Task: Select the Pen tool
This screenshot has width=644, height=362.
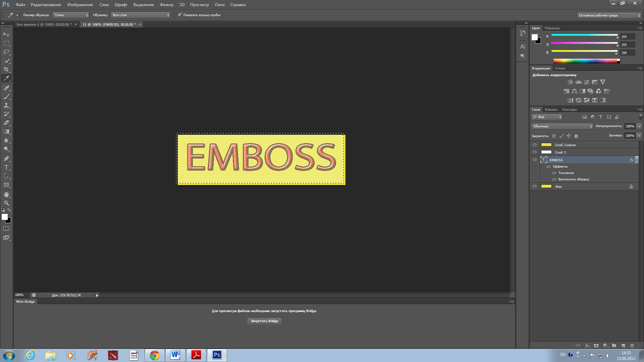Action: (6, 159)
